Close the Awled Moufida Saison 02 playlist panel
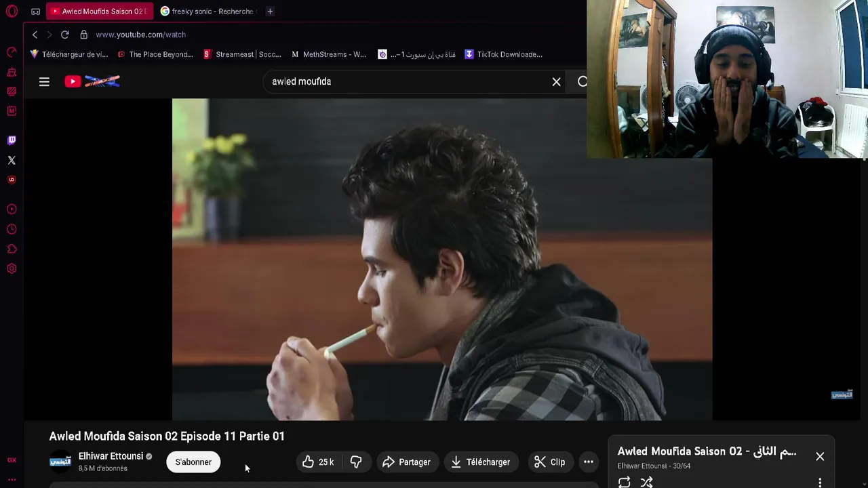Image resolution: width=868 pixels, height=488 pixels. coord(820,456)
